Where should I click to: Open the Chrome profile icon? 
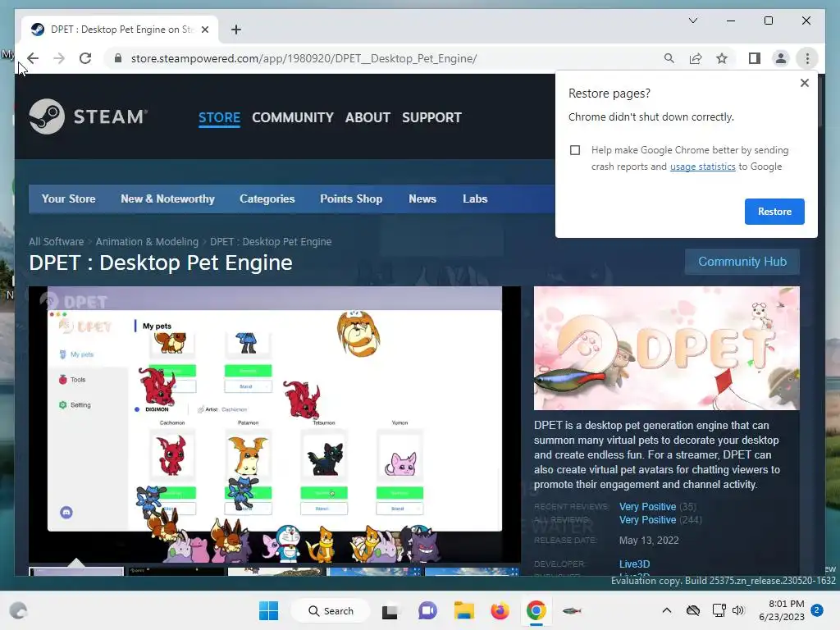pos(781,58)
